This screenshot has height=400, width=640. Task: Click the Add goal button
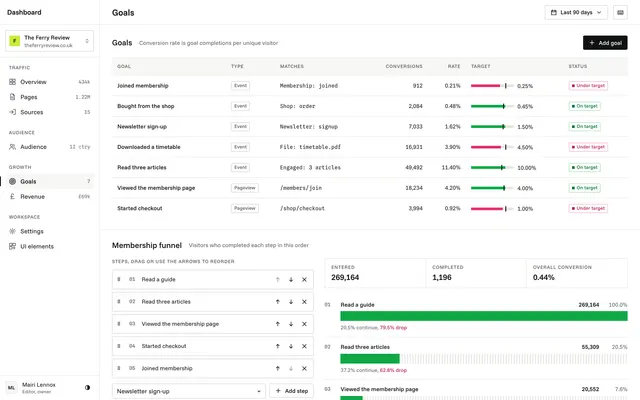(605, 43)
